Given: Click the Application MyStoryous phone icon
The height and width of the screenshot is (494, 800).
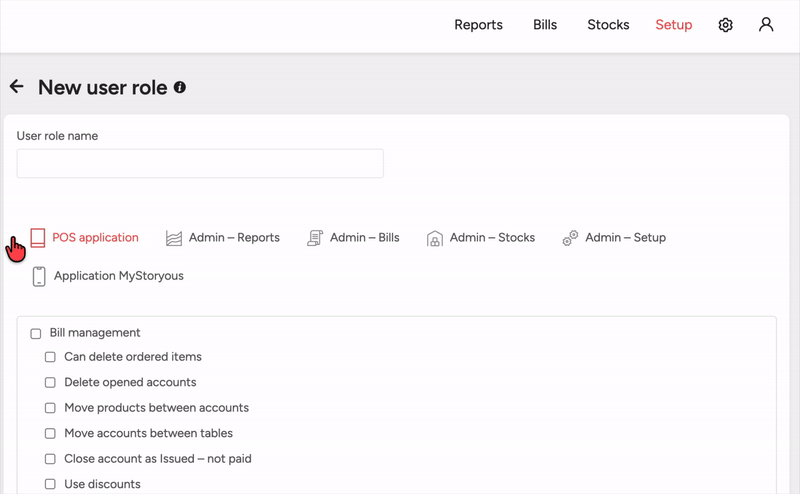Looking at the screenshot, I should coord(39,276).
